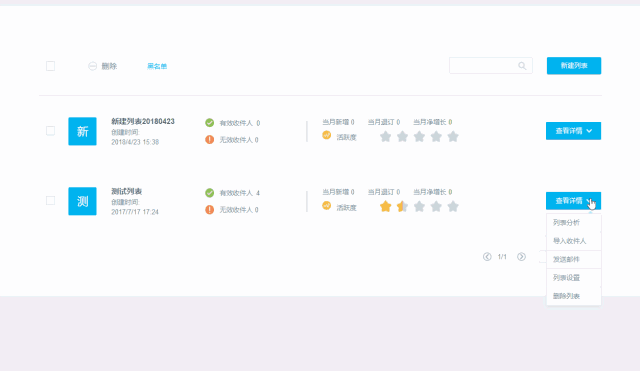Select 发送邮件 from the dropdown menu
This screenshot has width=640, height=371.
tap(573, 259)
